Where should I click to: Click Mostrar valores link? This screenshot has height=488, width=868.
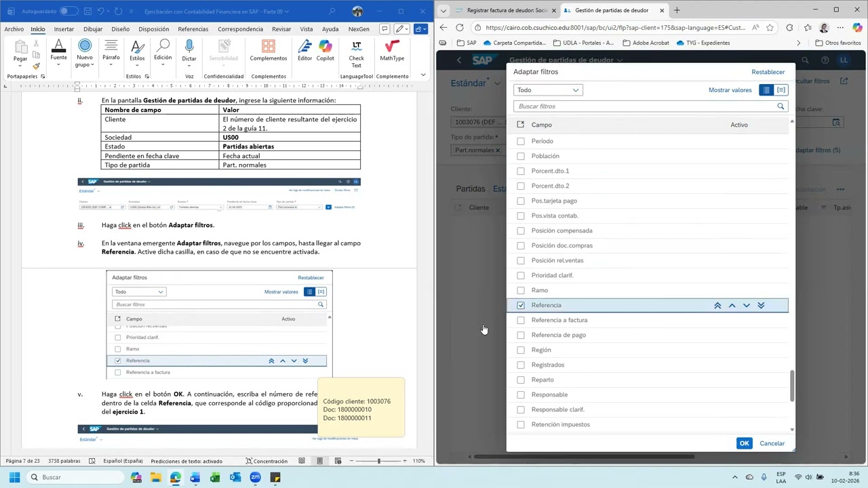(730, 90)
